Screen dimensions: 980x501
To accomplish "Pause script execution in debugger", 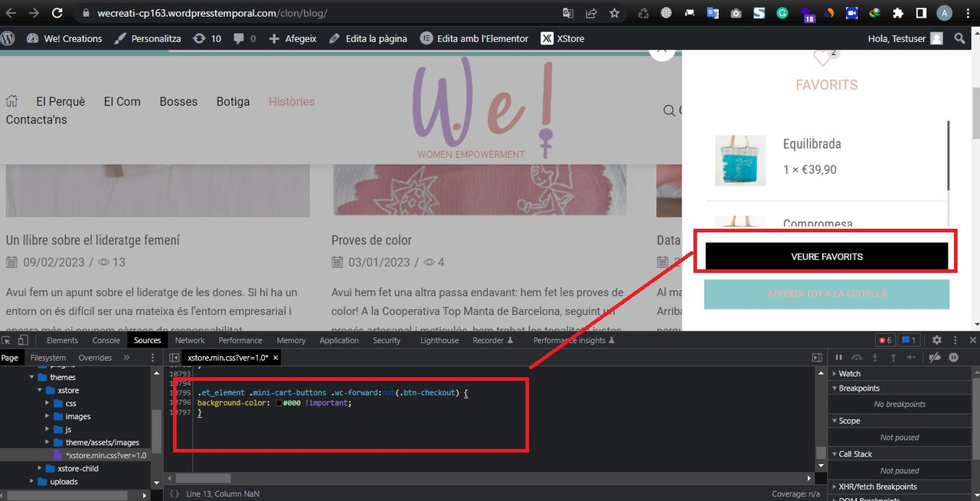I will (838, 358).
